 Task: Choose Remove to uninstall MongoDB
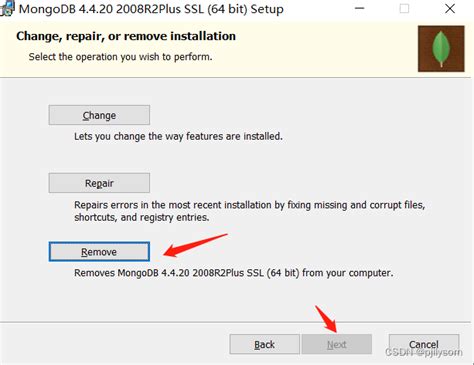(x=99, y=252)
